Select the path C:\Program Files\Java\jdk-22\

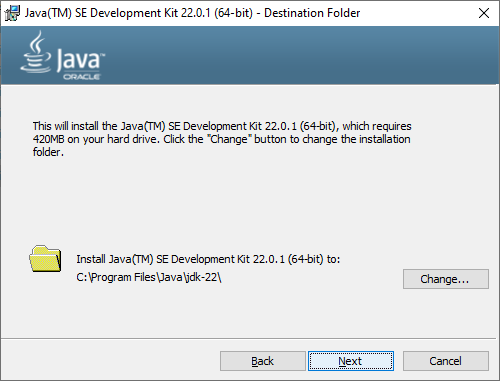point(149,277)
